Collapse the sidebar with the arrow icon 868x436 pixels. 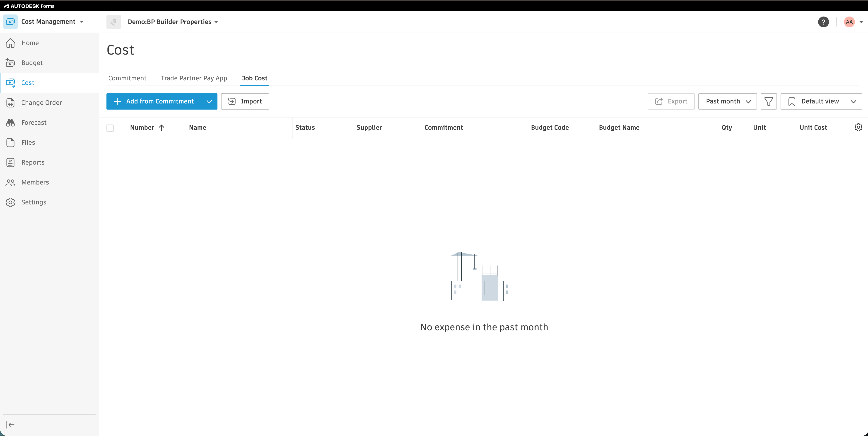click(x=10, y=424)
